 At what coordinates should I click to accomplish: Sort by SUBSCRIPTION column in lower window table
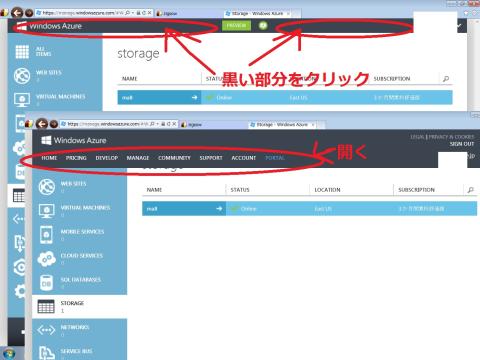(x=416, y=190)
